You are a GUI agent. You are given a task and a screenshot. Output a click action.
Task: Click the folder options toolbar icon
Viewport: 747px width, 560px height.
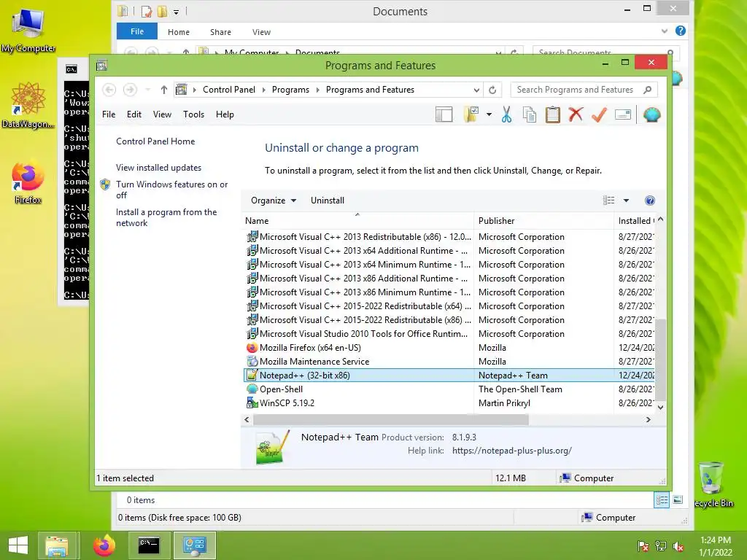tap(471, 114)
